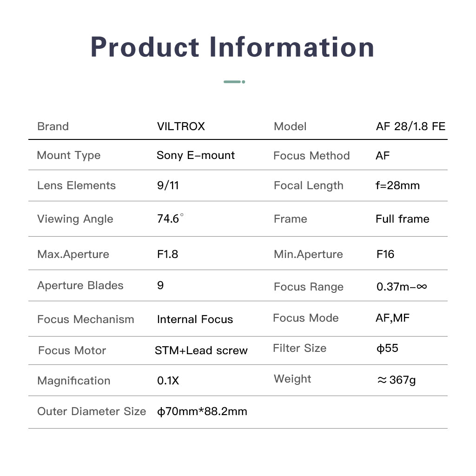Screen dimensions: 476x476
Task: Select the ф55 filter size value
Action: (x=387, y=348)
